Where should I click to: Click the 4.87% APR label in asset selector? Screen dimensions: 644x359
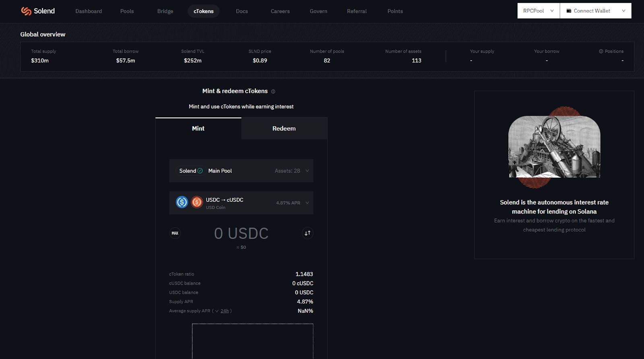coord(288,203)
